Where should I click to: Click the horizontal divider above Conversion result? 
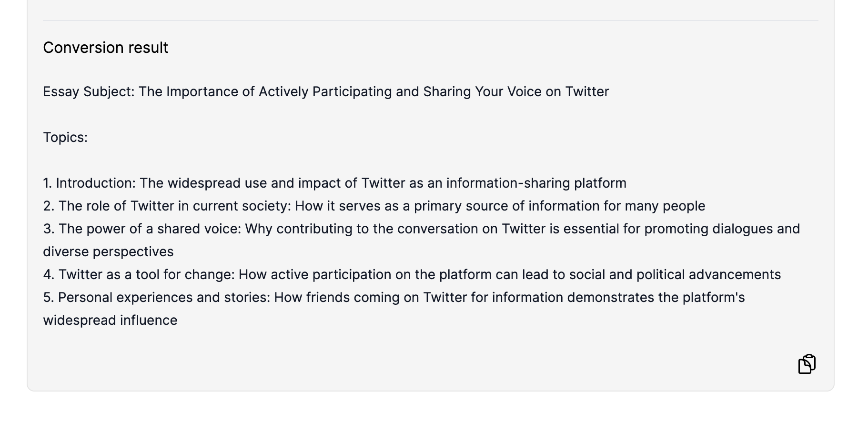click(430, 20)
